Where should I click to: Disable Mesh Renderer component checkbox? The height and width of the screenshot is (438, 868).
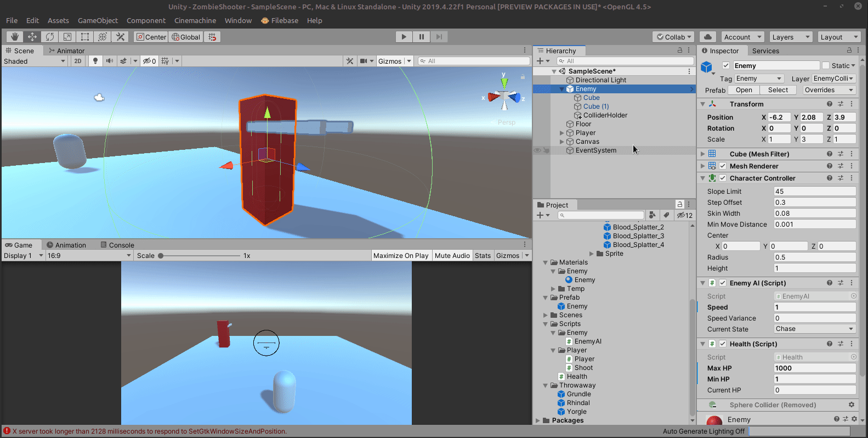coord(723,166)
